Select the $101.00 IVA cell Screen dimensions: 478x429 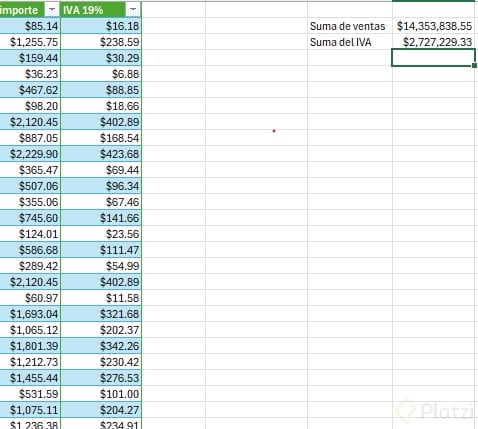coord(101,394)
